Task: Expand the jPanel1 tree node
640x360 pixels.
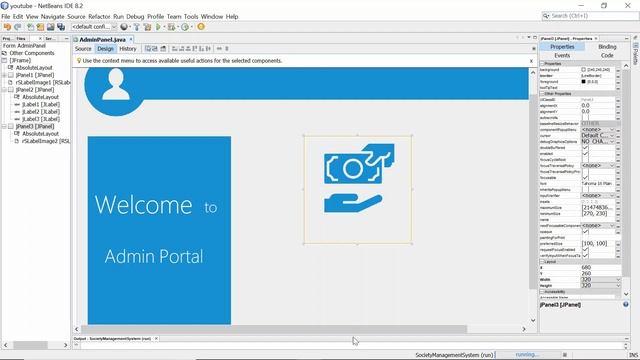Action: pos(4,75)
